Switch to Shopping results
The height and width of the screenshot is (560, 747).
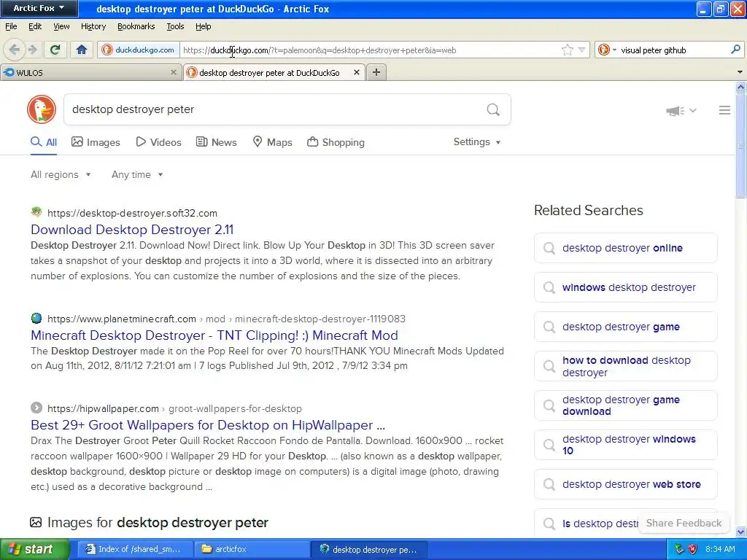(336, 142)
